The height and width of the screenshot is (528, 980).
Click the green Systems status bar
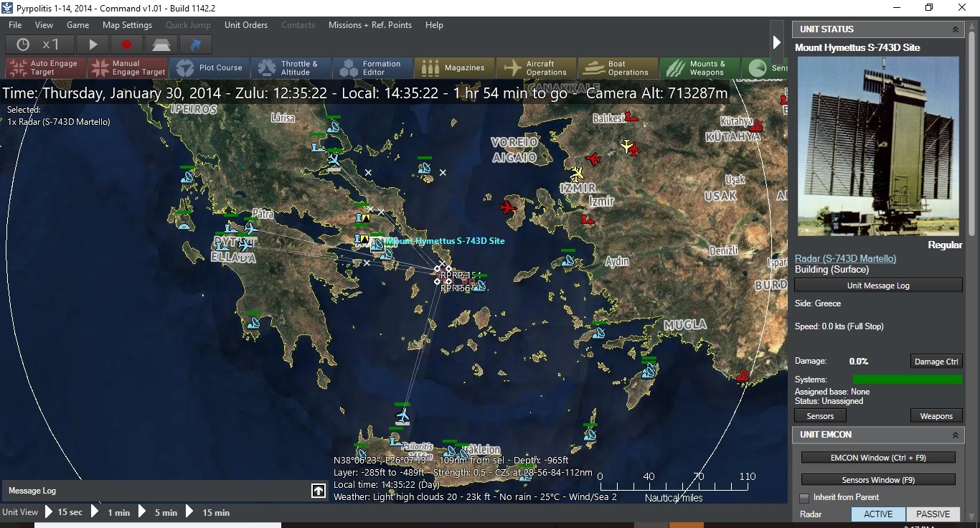(x=907, y=379)
